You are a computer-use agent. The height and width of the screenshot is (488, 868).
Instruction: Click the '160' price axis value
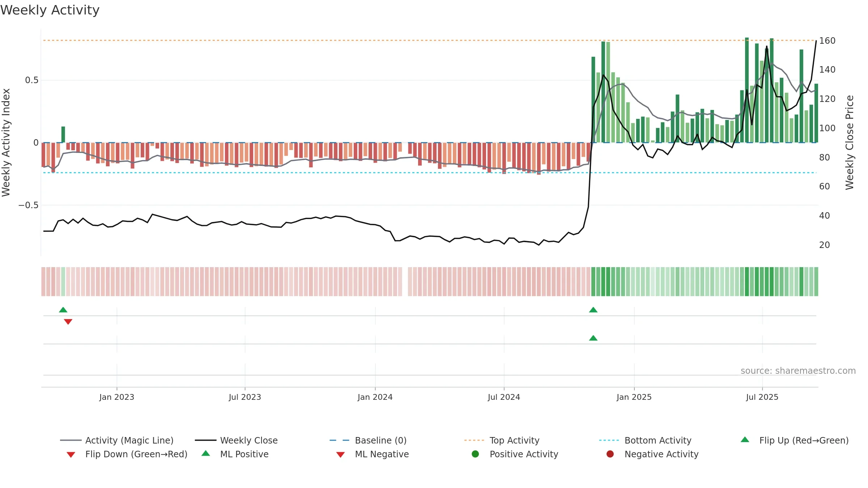[827, 40]
